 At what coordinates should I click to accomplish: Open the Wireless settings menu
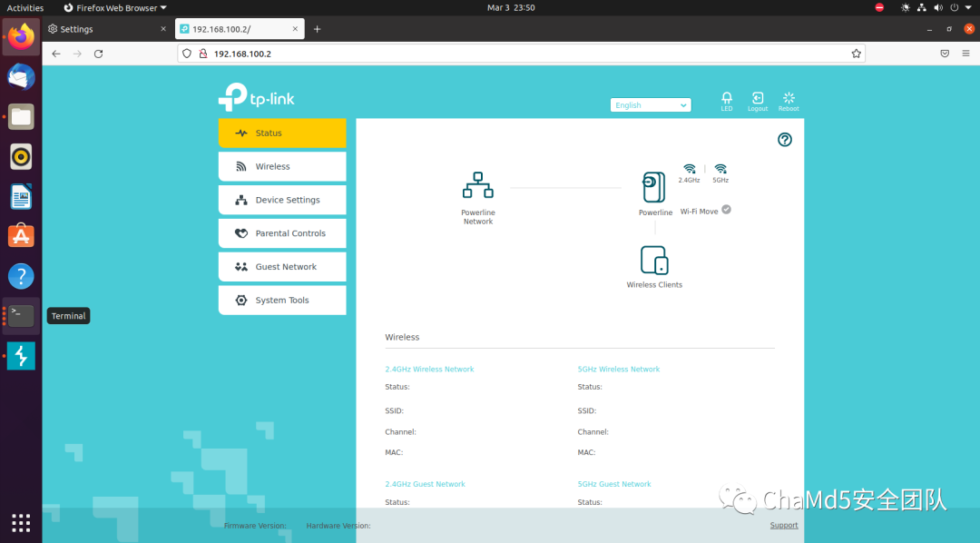click(282, 166)
